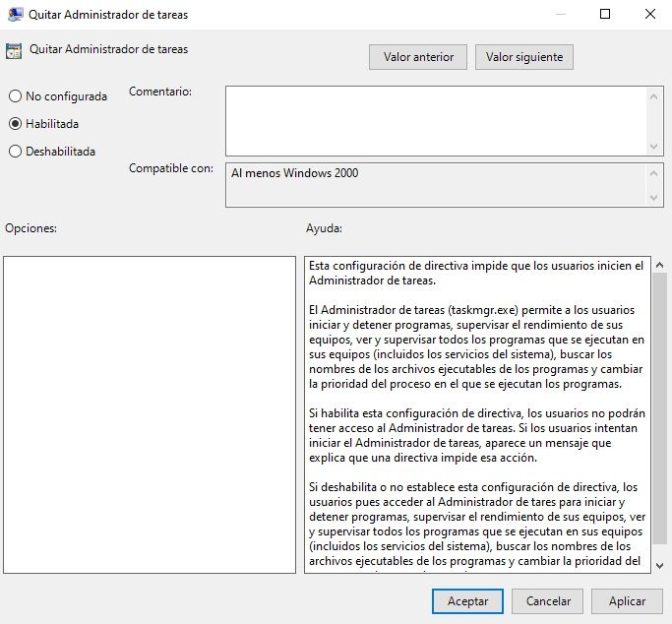Click inside the Comentario text box
This screenshot has width=672, height=624.
[433, 119]
